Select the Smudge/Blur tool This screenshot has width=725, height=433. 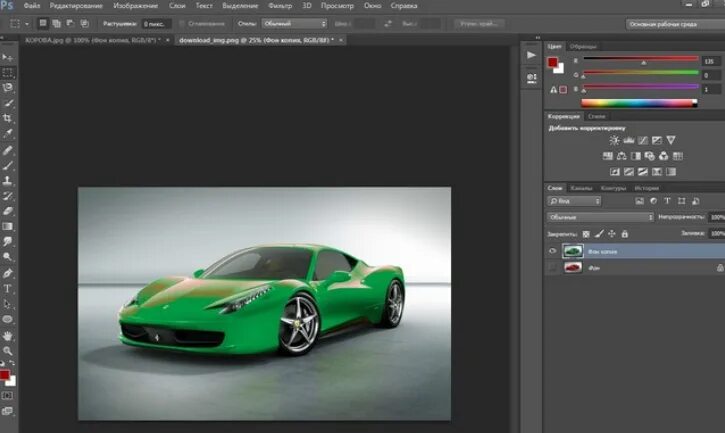pyautogui.click(x=7, y=241)
